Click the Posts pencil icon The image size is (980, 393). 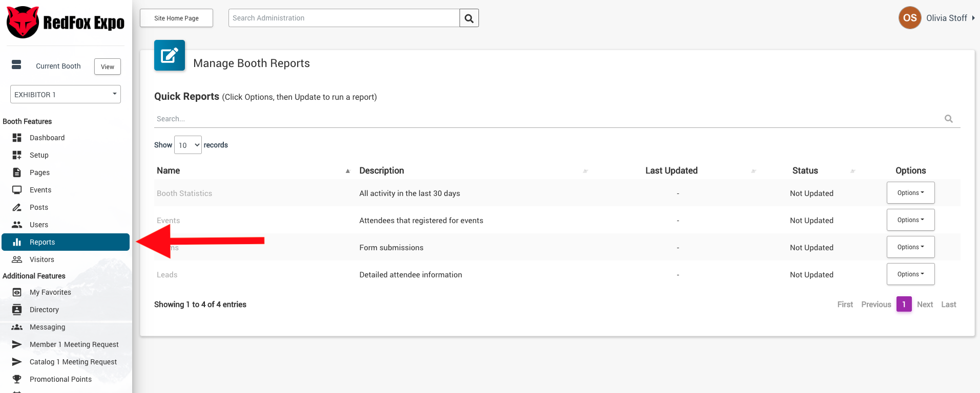17,207
